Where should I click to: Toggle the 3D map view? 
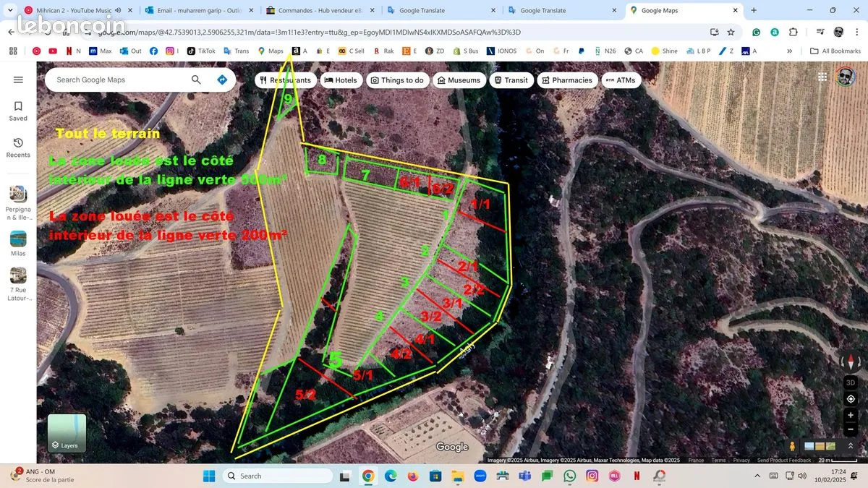[x=851, y=382]
